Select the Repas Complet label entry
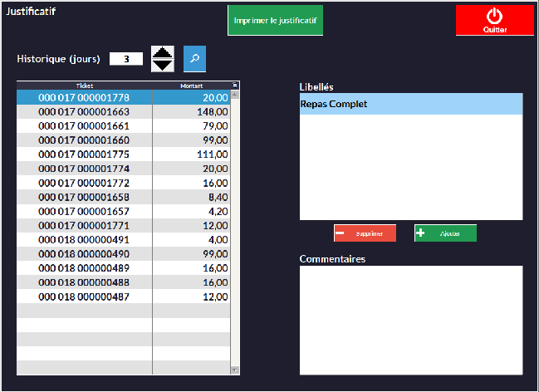539x392 pixels. [410, 104]
